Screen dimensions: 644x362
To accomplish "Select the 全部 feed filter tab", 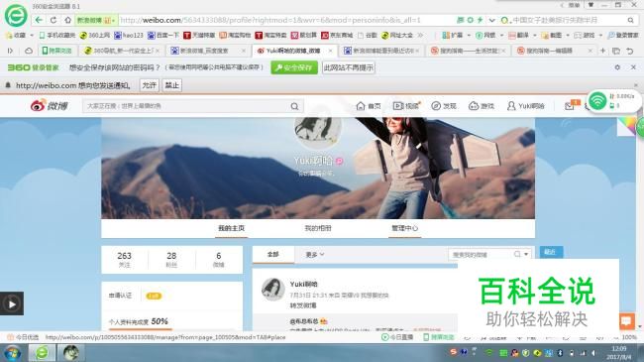I will pos(273,255).
